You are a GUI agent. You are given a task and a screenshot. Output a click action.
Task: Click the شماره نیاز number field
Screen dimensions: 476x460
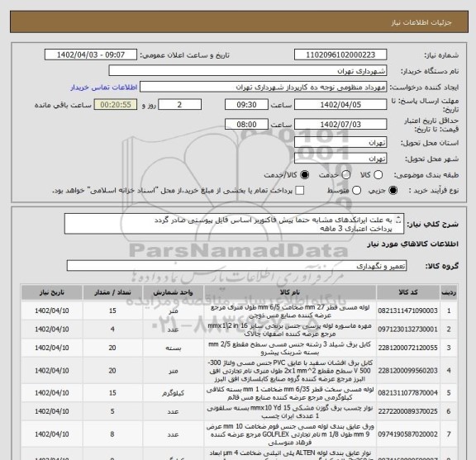[340, 55]
